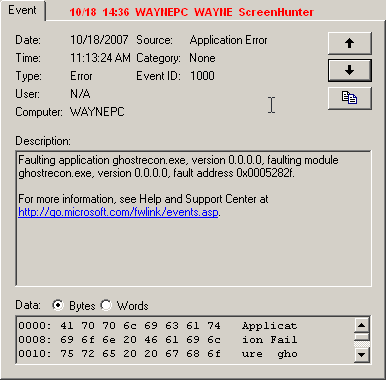
Task: Click the Faulting application description text
Action: pos(178,166)
